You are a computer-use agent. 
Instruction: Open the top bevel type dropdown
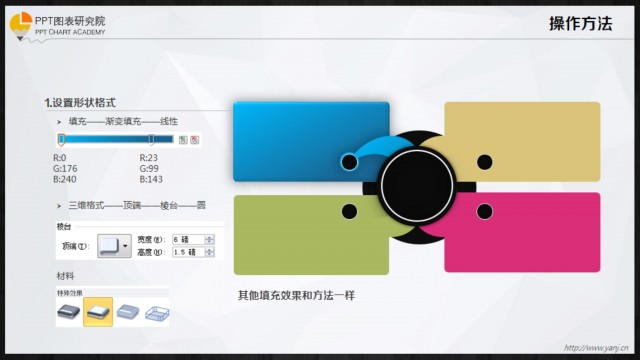point(114,246)
